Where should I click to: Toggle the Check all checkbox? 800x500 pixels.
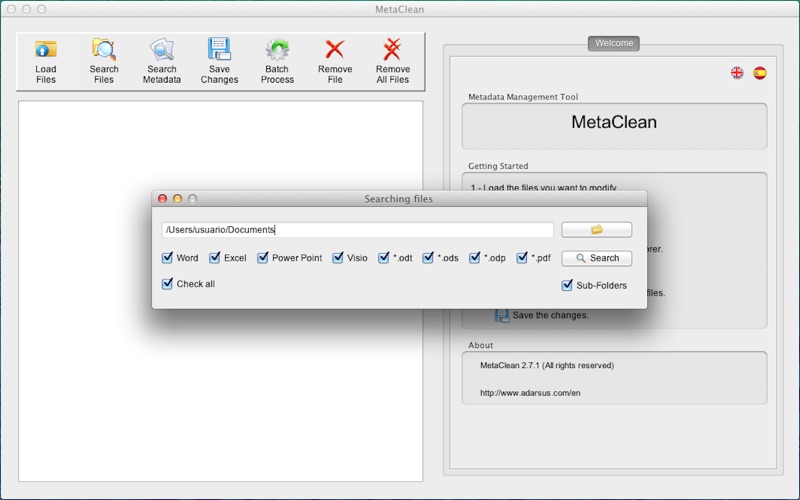pyautogui.click(x=167, y=284)
